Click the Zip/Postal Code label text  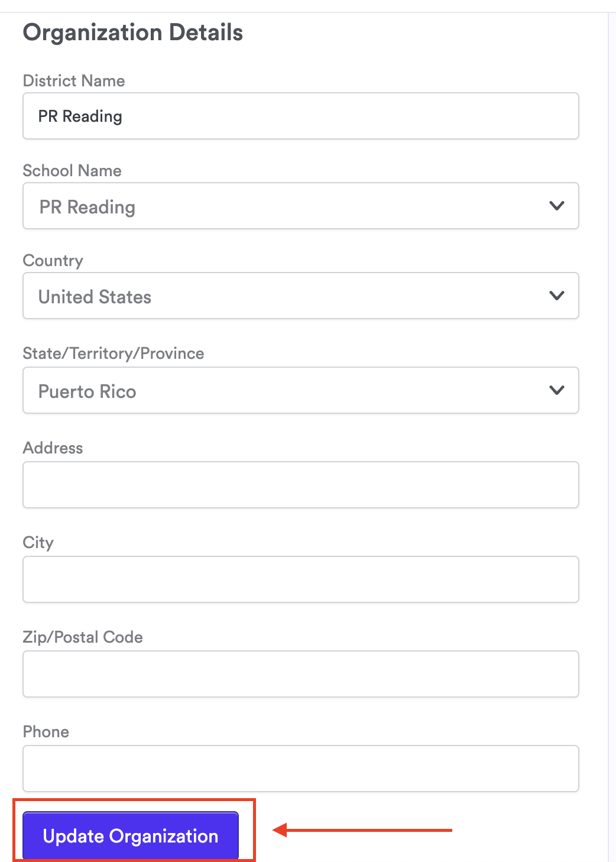click(83, 637)
